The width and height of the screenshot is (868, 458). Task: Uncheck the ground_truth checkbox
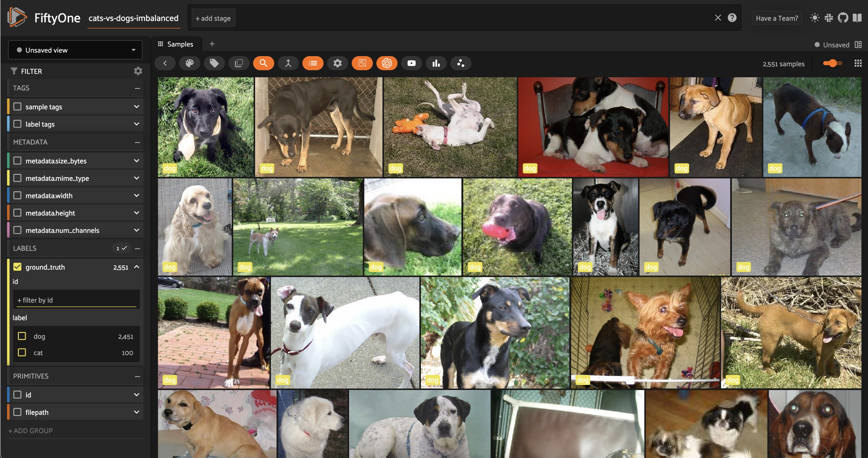17,267
